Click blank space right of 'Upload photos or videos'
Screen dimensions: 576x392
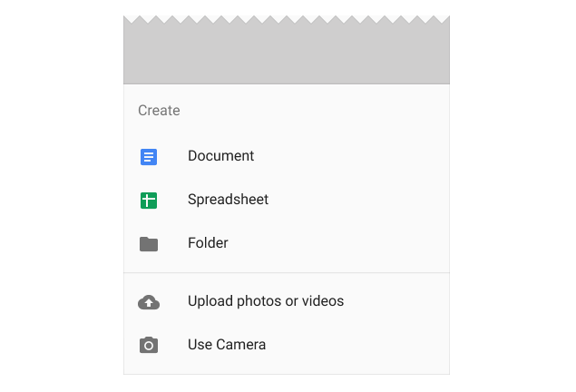pos(396,301)
